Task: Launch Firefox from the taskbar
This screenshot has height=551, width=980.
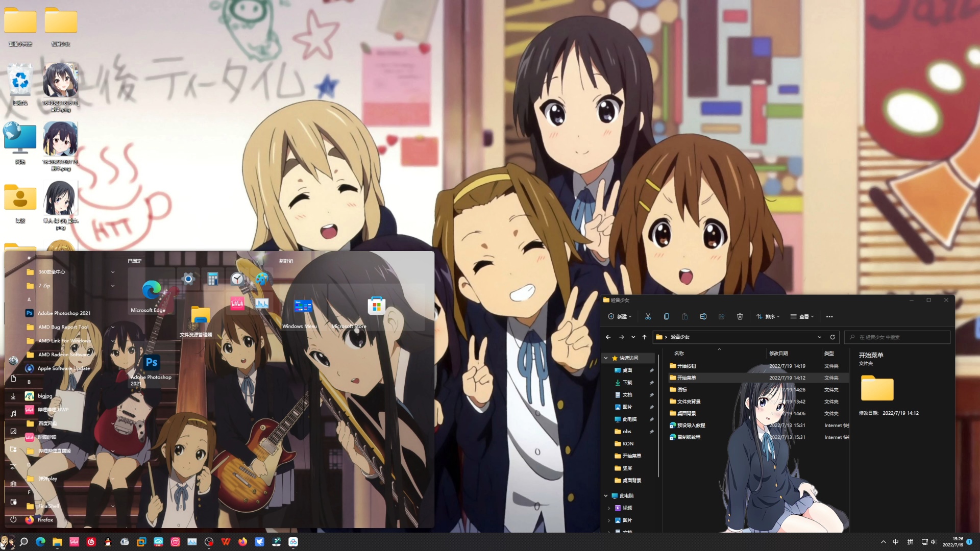Action: tap(242, 542)
